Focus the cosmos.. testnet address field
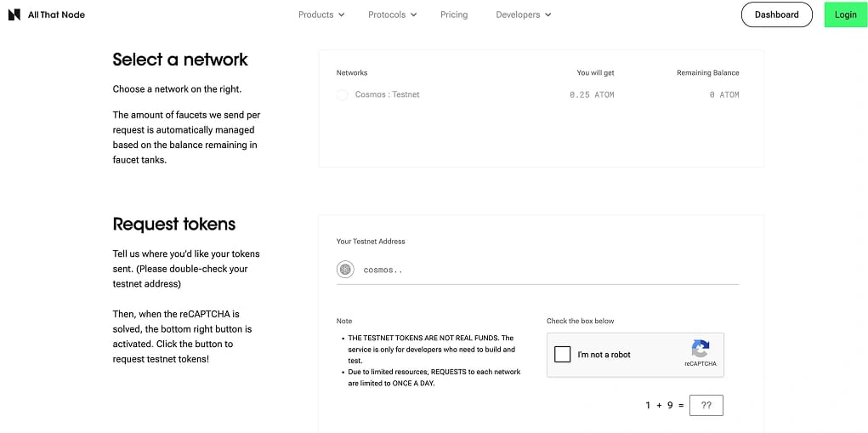Viewport: 868px width, 433px height. tap(537, 271)
